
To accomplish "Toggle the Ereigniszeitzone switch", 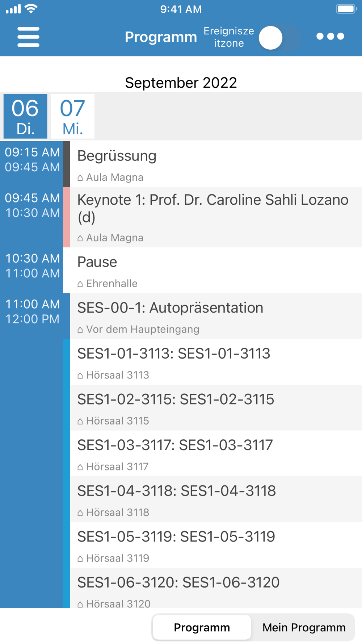I will pos(279,38).
